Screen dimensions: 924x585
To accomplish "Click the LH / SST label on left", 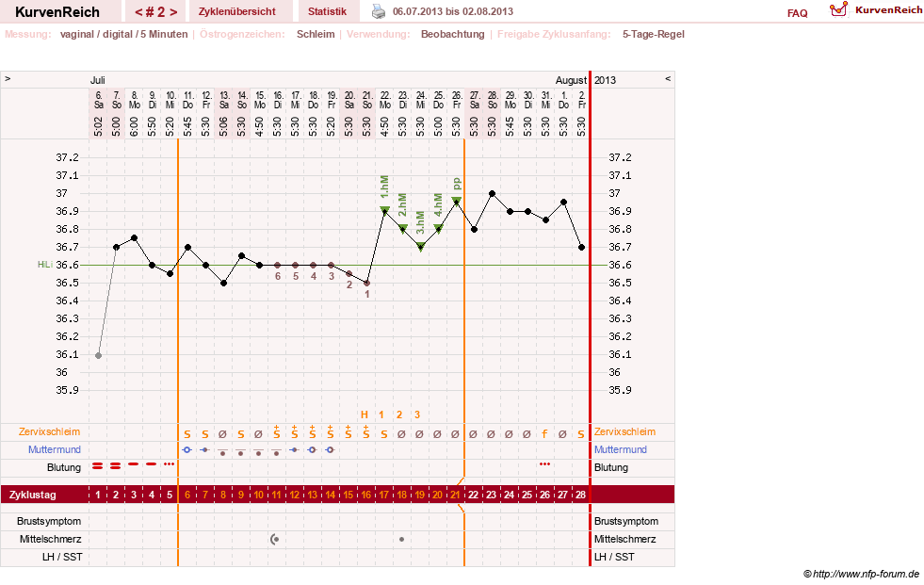I will click(x=62, y=557).
